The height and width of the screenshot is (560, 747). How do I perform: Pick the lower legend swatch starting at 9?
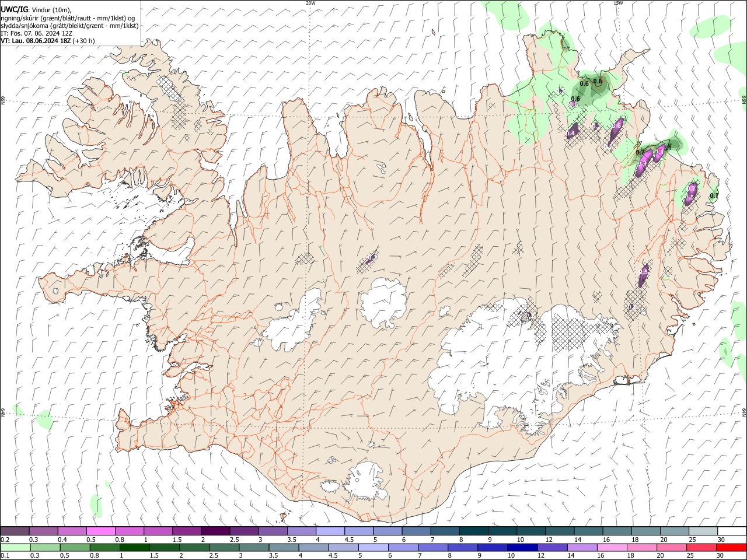pyautogui.click(x=492, y=547)
